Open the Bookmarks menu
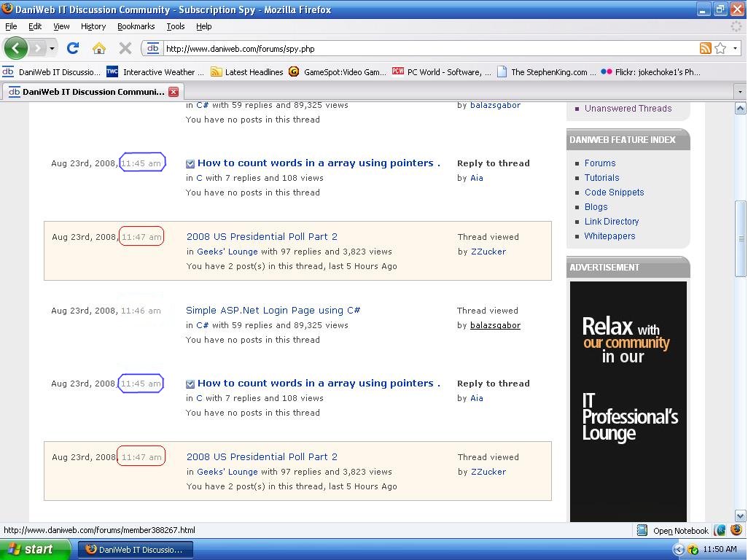Viewport: 748px width, 560px height. pyautogui.click(x=136, y=26)
